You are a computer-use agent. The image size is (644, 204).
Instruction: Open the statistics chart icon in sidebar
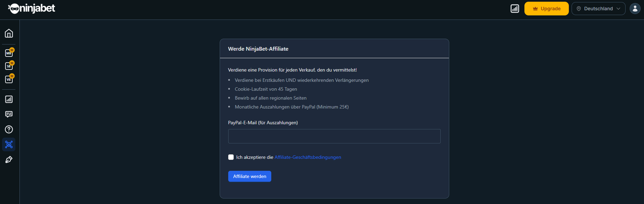(x=9, y=99)
